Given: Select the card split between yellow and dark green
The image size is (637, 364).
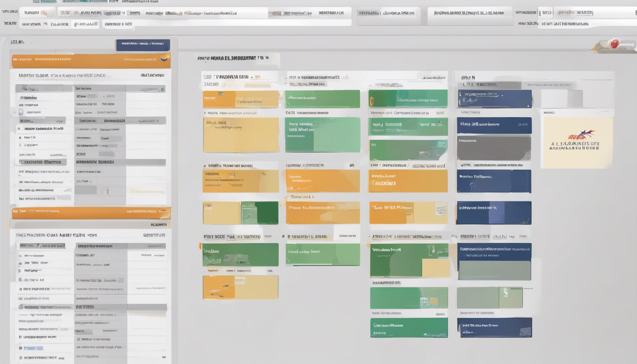Looking at the screenshot, I should tap(240, 213).
